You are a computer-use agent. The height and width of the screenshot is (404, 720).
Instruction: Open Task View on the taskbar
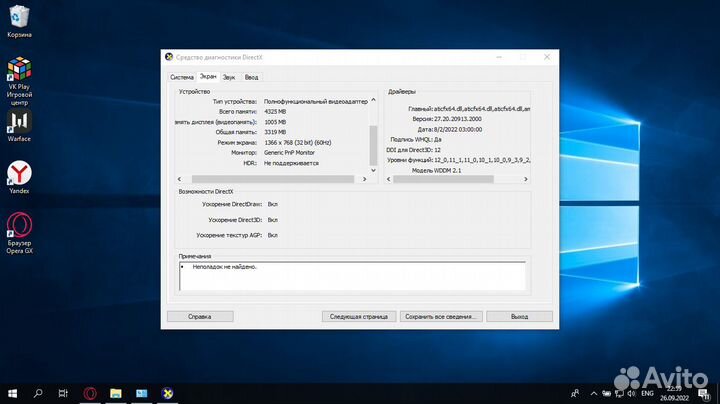[63, 393]
